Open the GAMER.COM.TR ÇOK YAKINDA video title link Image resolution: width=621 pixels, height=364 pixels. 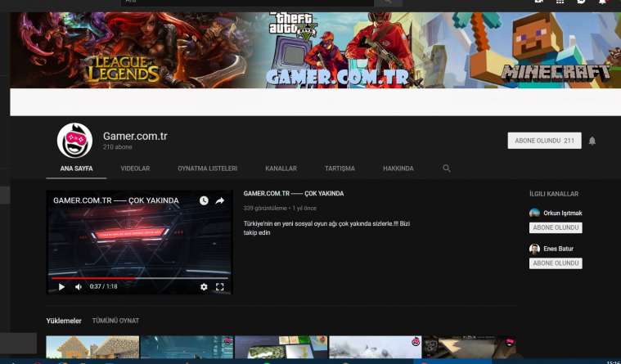click(294, 194)
